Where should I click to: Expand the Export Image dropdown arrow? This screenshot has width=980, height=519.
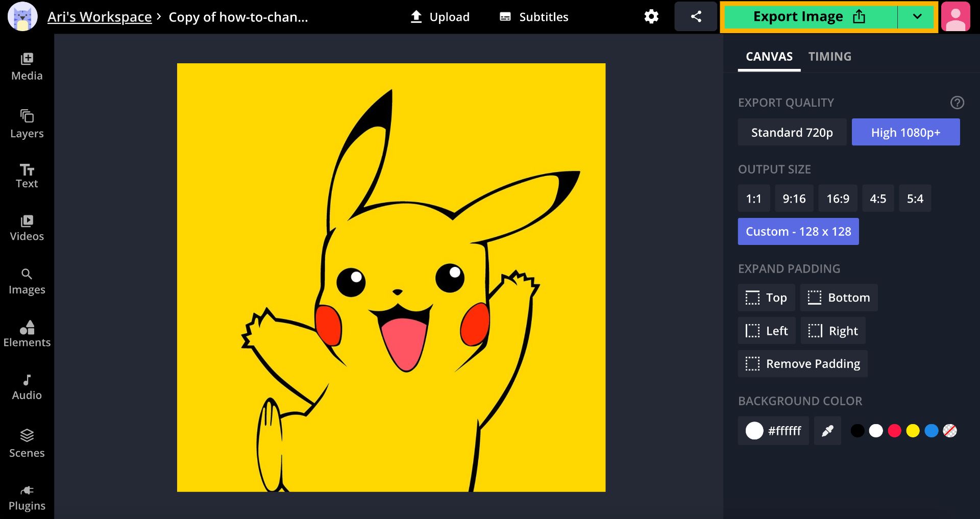pyautogui.click(x=917, y=17)
